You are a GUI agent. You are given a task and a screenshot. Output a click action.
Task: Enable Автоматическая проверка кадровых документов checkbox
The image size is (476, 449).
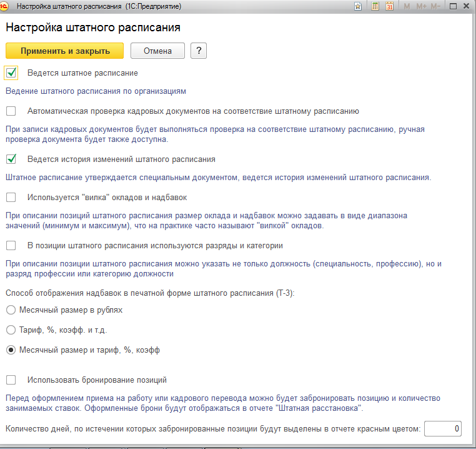point(11,111)
